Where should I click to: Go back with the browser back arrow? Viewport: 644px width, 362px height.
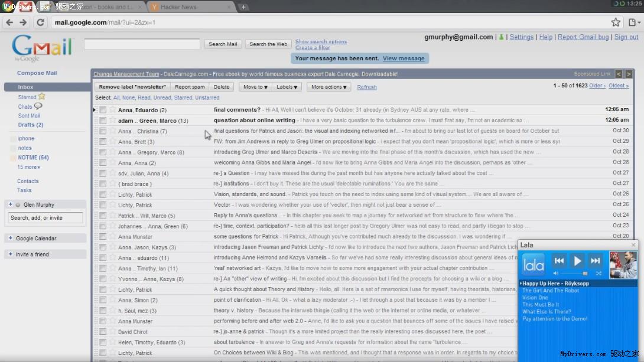[9, 22]
